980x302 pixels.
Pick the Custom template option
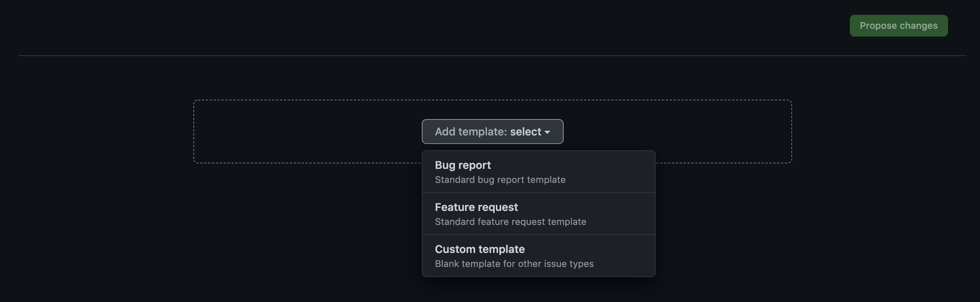[539, 256]
